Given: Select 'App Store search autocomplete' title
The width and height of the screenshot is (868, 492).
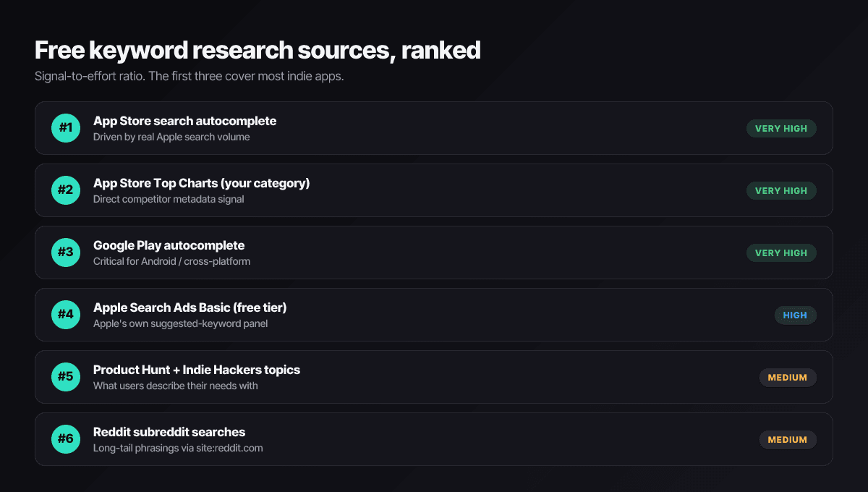Looking at the screenshot, I should click(184, 121).
